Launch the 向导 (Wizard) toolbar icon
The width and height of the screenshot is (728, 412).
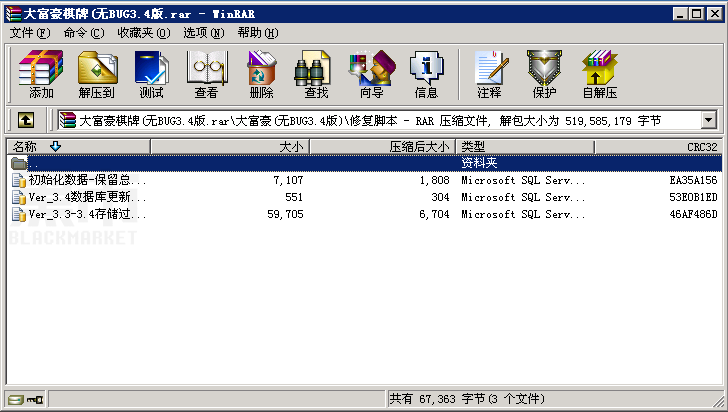[372, 68]
